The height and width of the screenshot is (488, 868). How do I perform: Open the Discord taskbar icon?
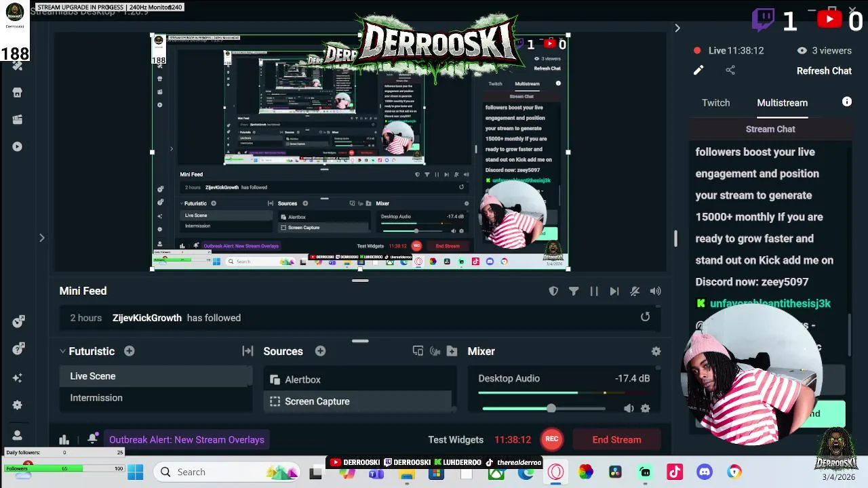click(705, 472)
